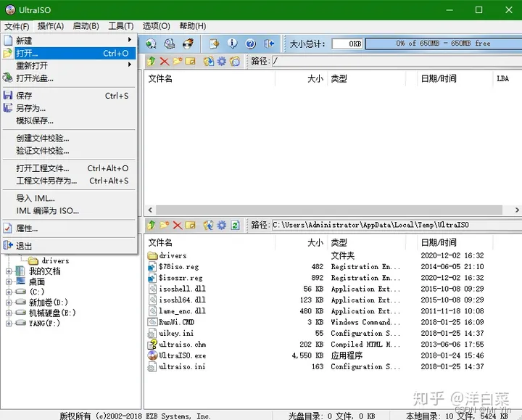This screenshot has width=522, height=420.
Task: Expand YANG(F:) drive node
Action: pos(9,323)
